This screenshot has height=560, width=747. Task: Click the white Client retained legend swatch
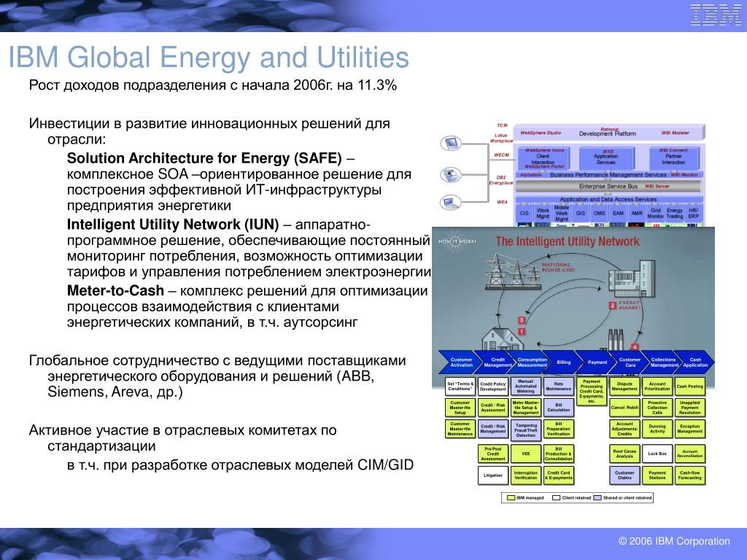tap(556, 497)
